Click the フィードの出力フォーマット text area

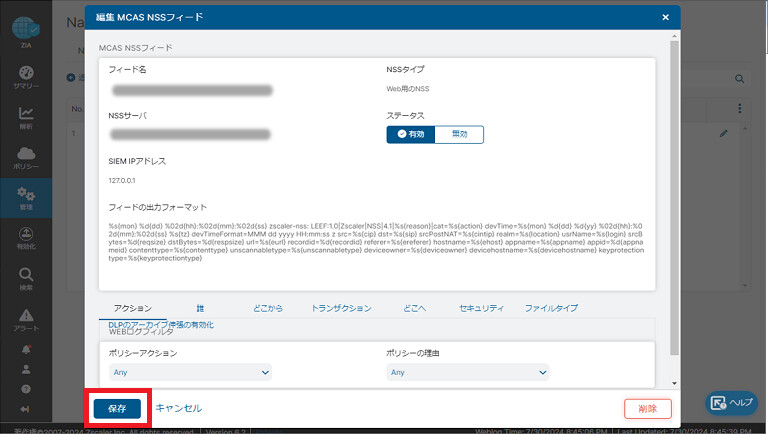376,242
